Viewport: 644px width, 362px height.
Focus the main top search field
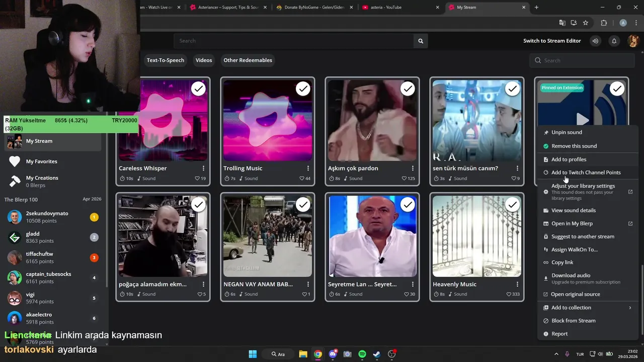[294, 41]
